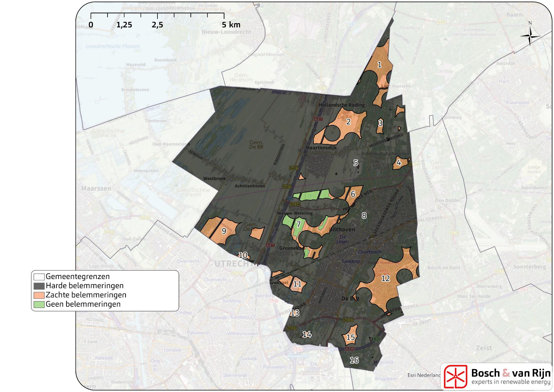Click the Zachte belemmeringen orange legend swatch
554x392 pixels.
point(39,295)
